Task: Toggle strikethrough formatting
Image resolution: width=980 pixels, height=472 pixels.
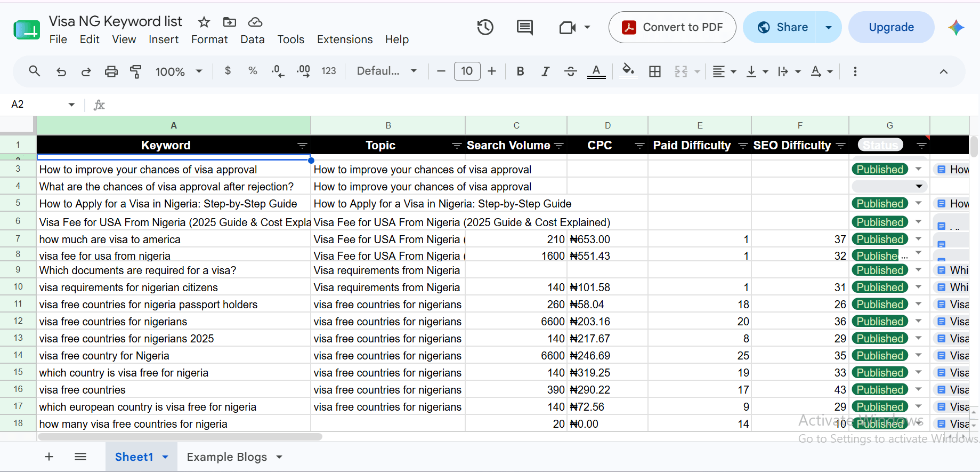Action: click(571, 71)
